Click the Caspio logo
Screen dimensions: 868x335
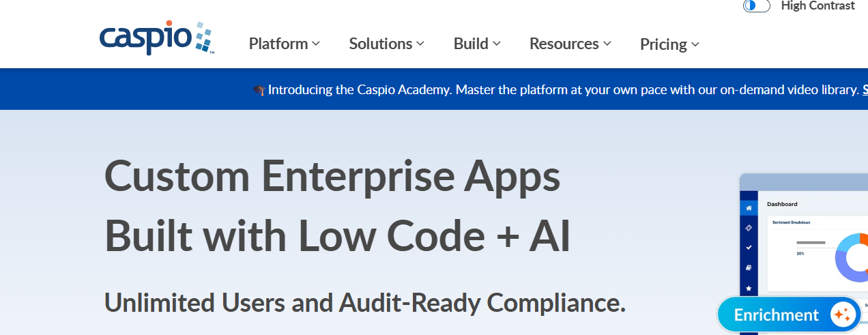(157, 38)
